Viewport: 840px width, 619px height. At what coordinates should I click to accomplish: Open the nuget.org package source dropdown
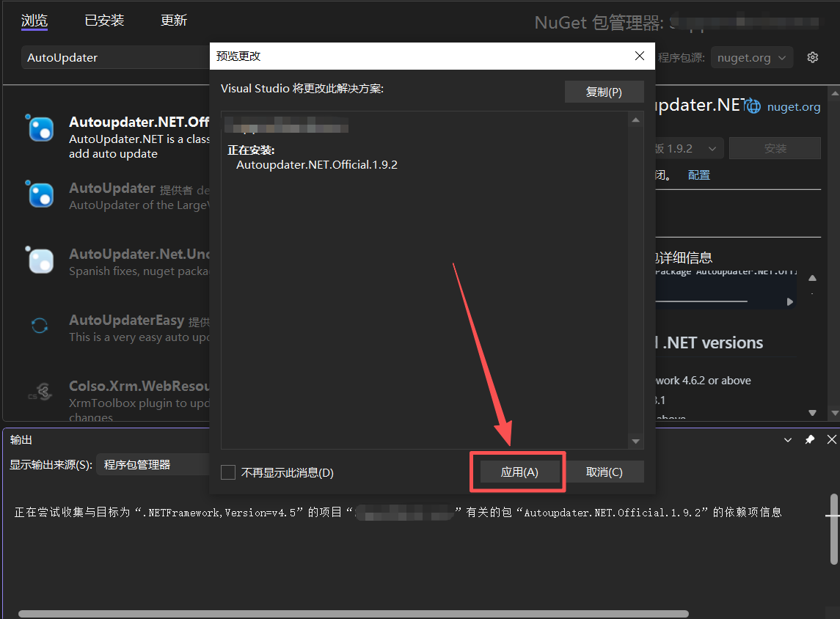(752, 58)
